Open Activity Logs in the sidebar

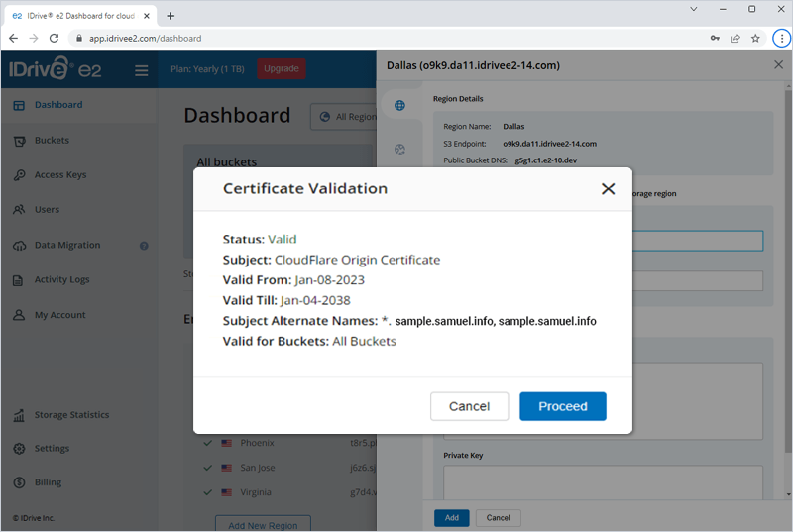click(61, 279)
